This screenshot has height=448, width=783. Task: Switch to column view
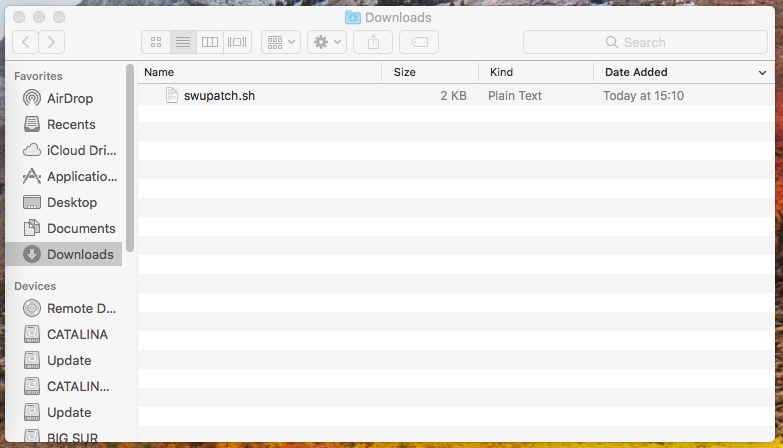pyautogui.click(x=210, y=42)
